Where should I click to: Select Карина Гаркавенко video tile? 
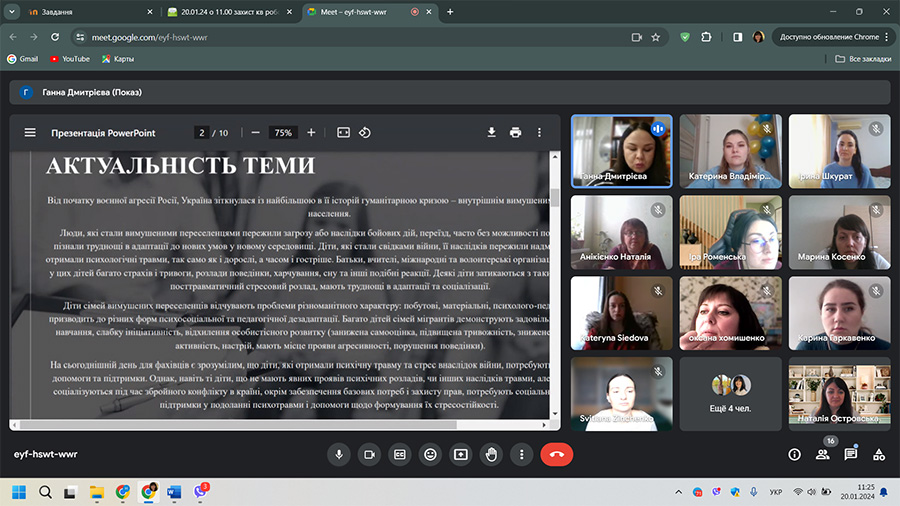point(840,313)
